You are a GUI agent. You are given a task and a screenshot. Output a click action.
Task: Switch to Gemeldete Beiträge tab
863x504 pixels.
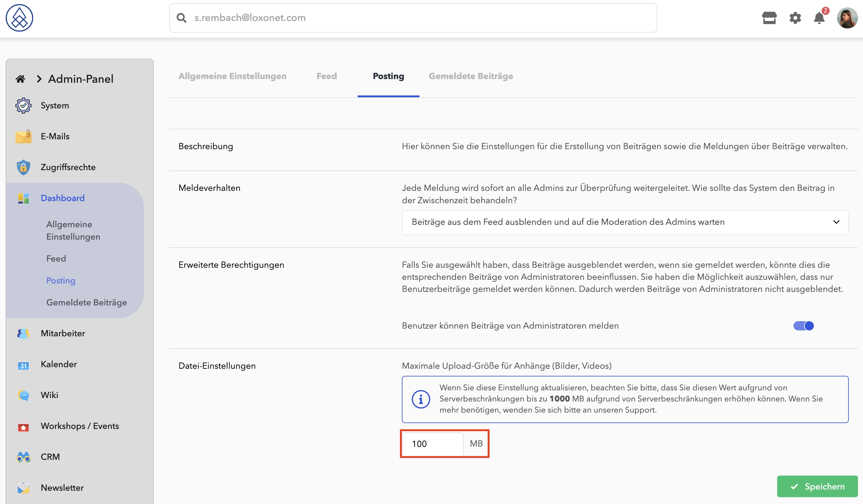tap(470, 76)
